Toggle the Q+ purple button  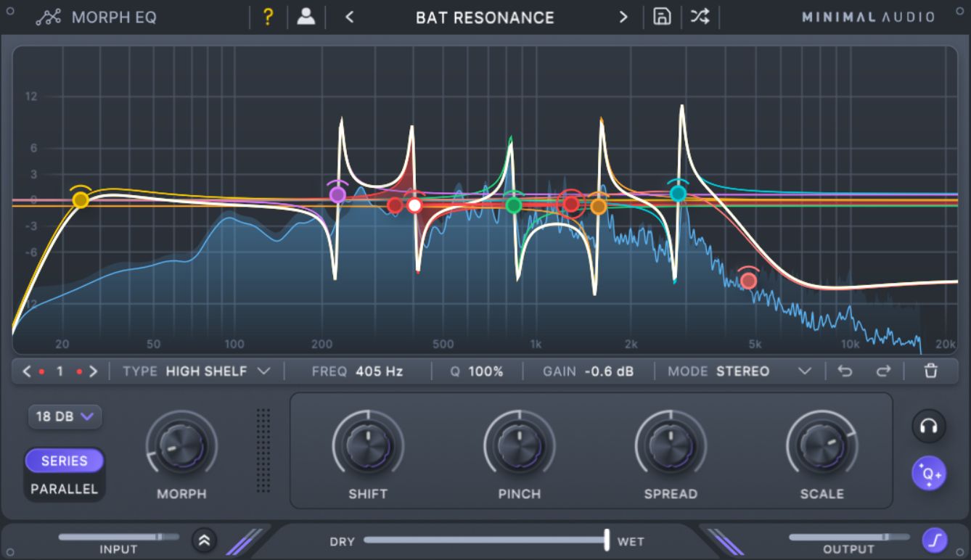(929, 474)
